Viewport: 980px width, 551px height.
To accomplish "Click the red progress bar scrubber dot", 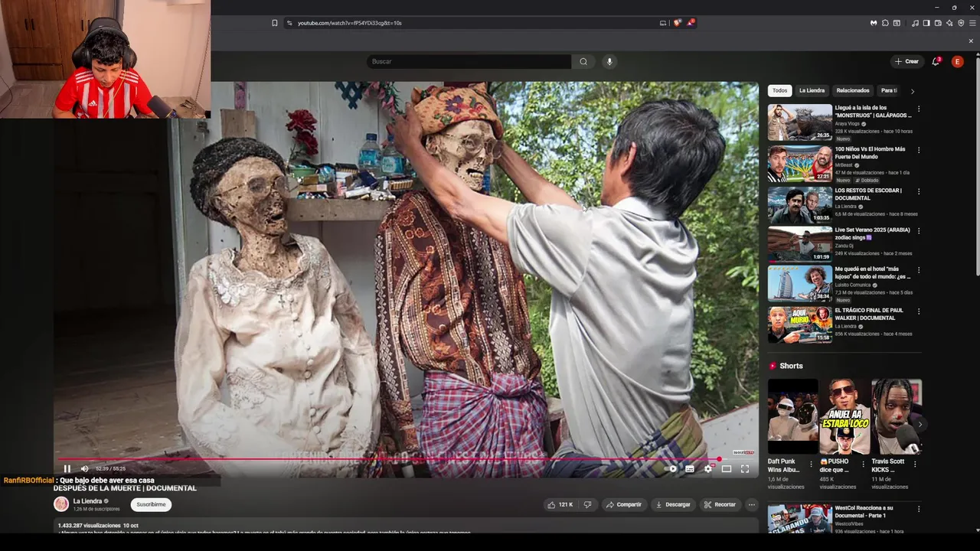I will 719,459.
